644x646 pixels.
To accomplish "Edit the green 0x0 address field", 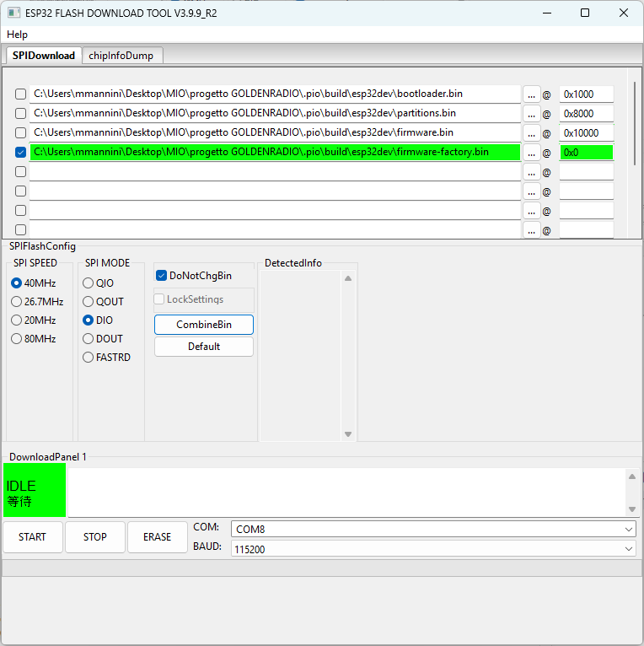I will pos(587,153).
